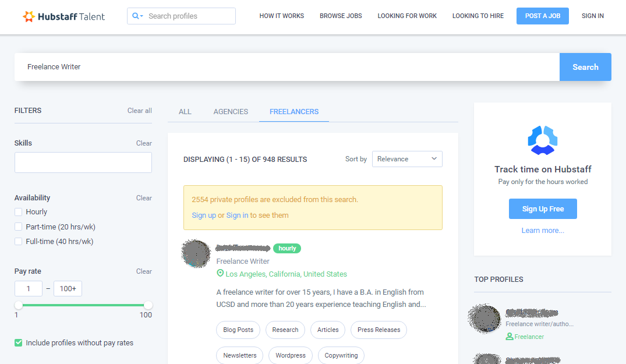Clear the Skills filter

coord(144,143)
